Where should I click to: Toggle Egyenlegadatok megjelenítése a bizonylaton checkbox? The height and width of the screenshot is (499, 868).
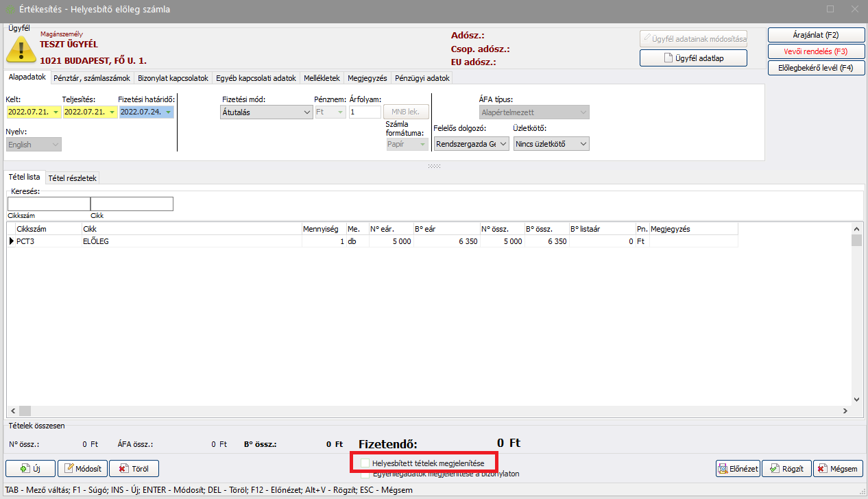coord(365,474)
